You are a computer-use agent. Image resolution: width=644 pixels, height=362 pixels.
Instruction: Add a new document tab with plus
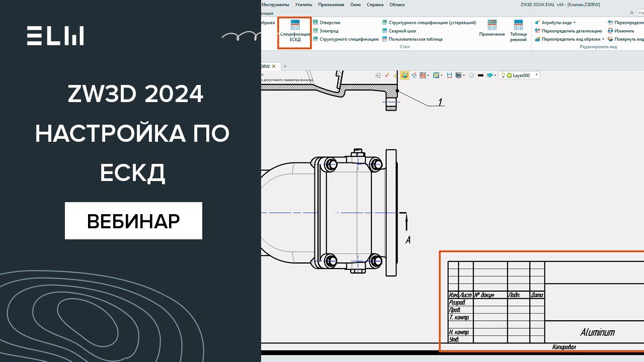tap(285, 66)
